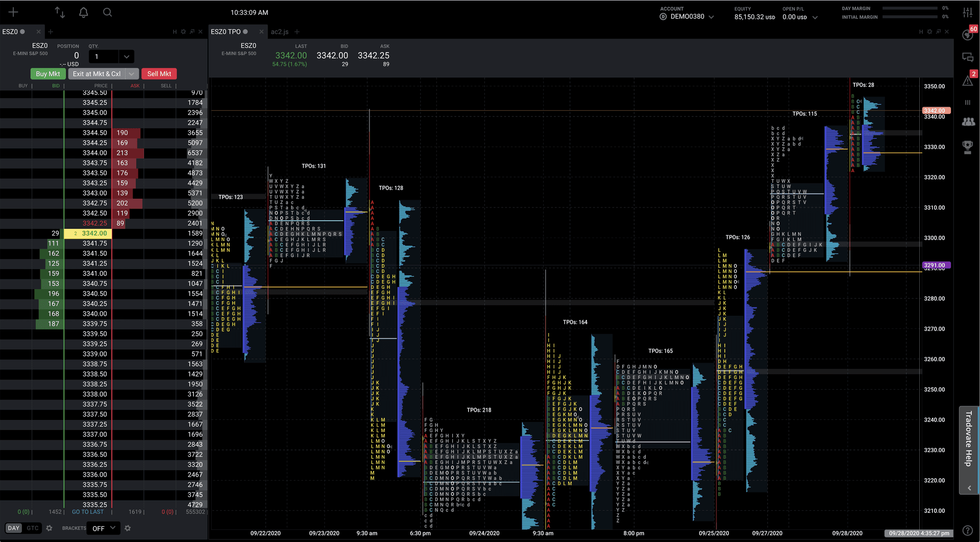The height and width of the screenshot is (542, 980).
Task: Select DAY time-in-force toggle
Action: click(14, 528)
